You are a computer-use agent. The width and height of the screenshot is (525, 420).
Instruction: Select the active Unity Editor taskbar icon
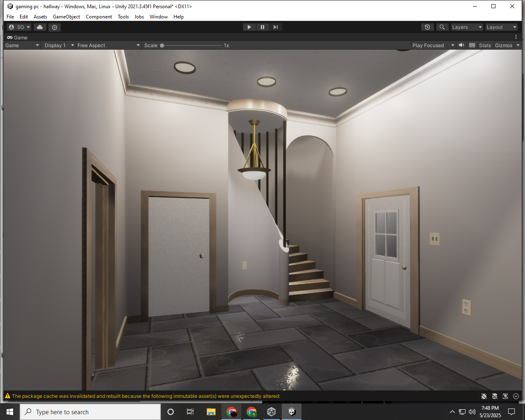pos(292,412)
